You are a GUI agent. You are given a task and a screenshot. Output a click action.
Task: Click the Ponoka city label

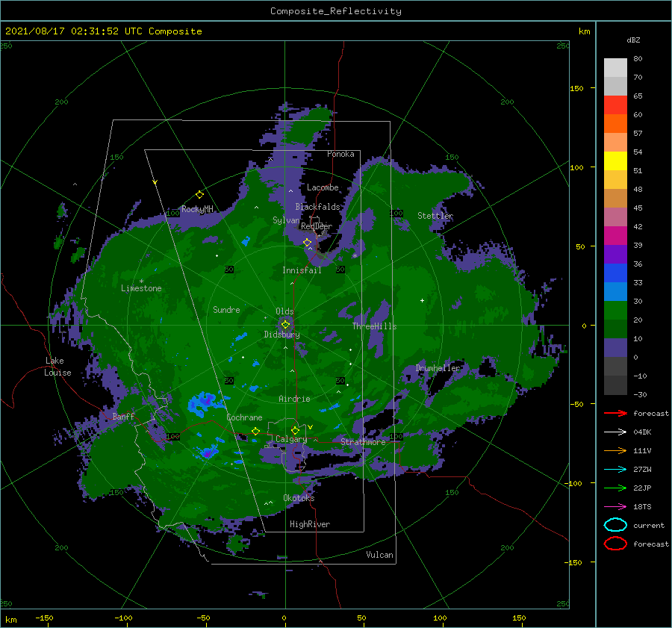(340, 154)
